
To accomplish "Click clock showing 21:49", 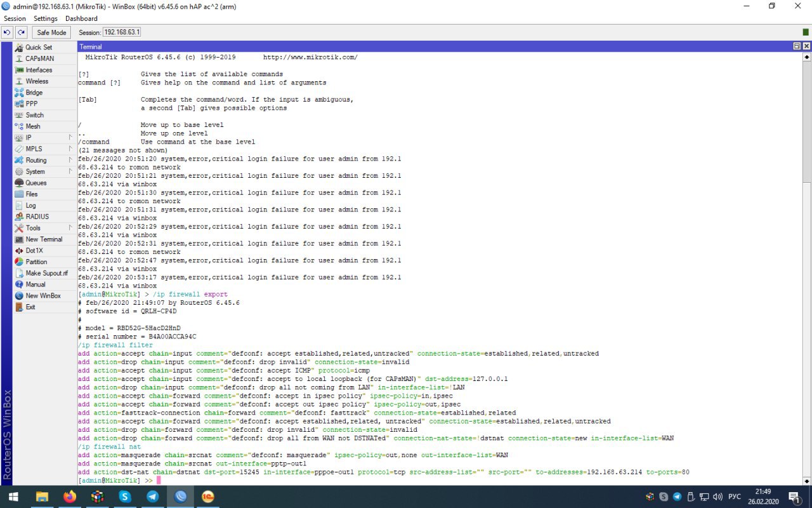I will (763, 491).
